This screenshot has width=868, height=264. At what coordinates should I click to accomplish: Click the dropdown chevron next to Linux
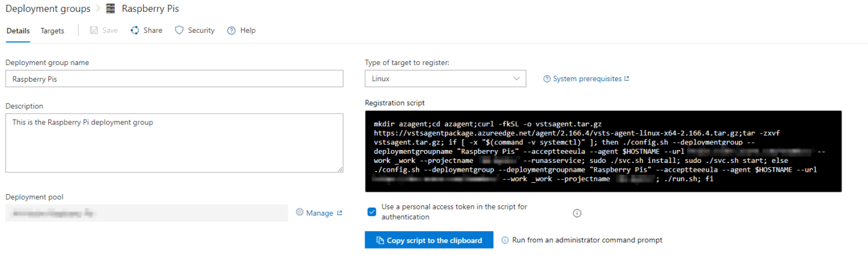click(516, 79)
